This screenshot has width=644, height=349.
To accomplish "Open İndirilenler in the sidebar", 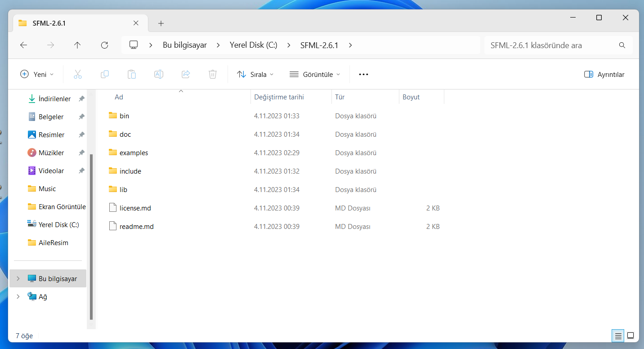I will [54, 99].
